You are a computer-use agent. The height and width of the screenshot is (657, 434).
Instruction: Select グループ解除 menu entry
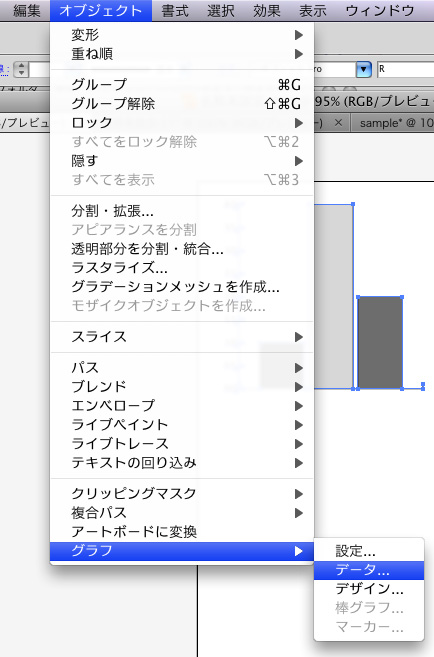(182, 103)
